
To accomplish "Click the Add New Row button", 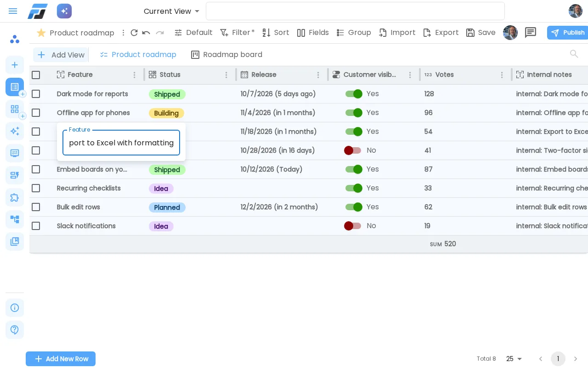I will (61, 359).
